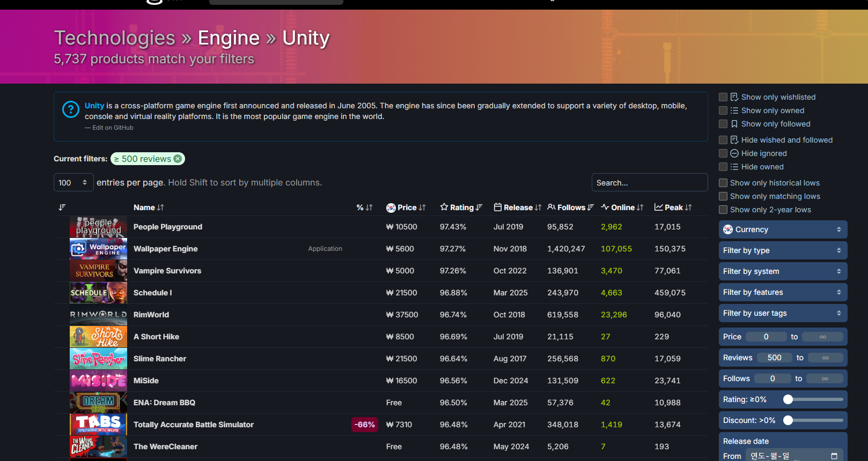
Task: Adjust the Rating slider handle
Action: pyautogui.click(x=788, y=399)
